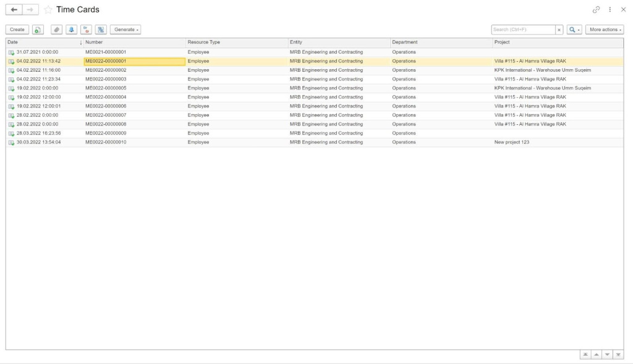The image size is (633, 364).
Task: Click date 28.02.2022 0:00:00 of ME0022-00000007
Action: coord(37,115)
